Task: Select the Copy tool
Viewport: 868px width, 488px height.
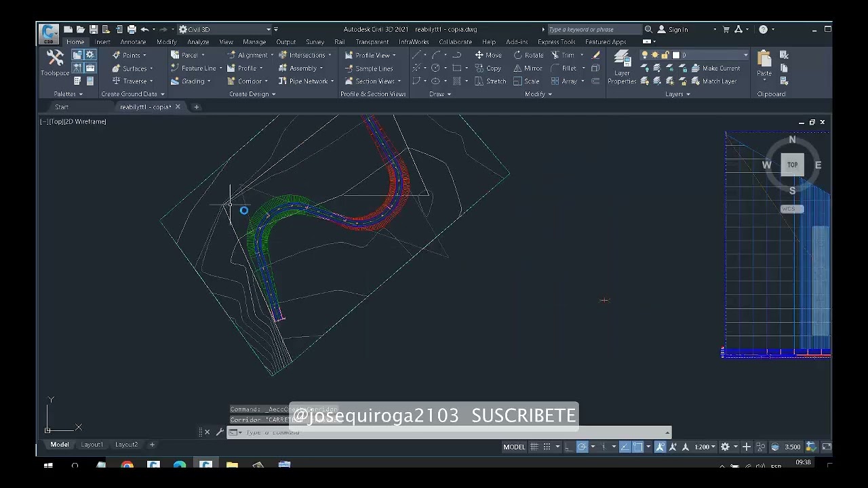Action: pos(488,68)
